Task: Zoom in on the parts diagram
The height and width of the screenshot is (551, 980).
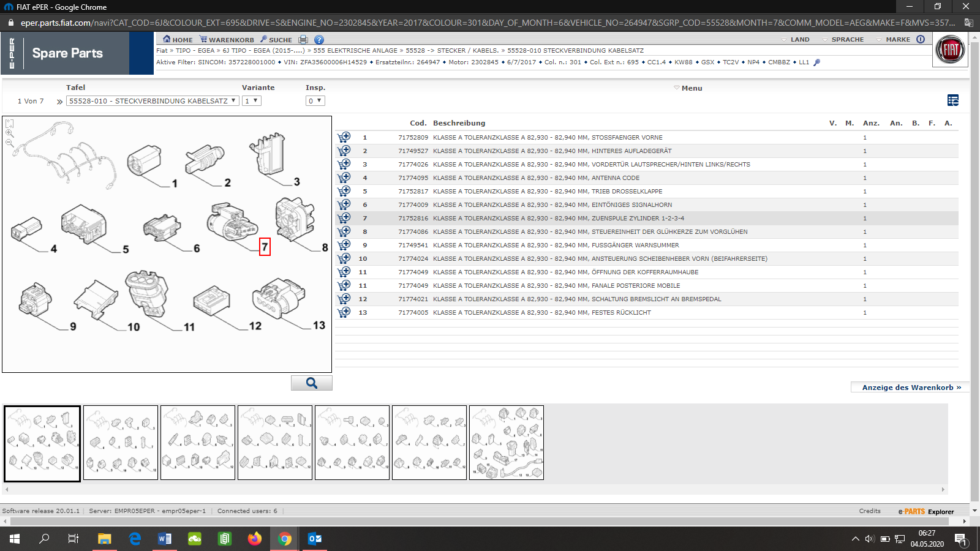Action: click(x=9, y=133)
